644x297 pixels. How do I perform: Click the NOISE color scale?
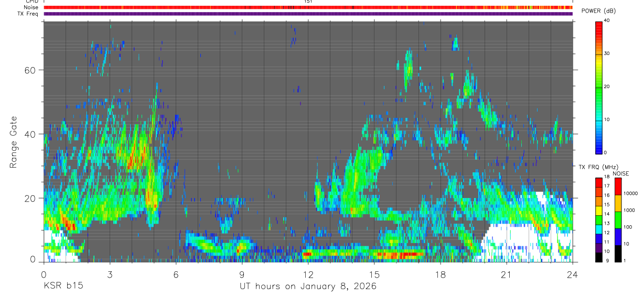point(618,219)
